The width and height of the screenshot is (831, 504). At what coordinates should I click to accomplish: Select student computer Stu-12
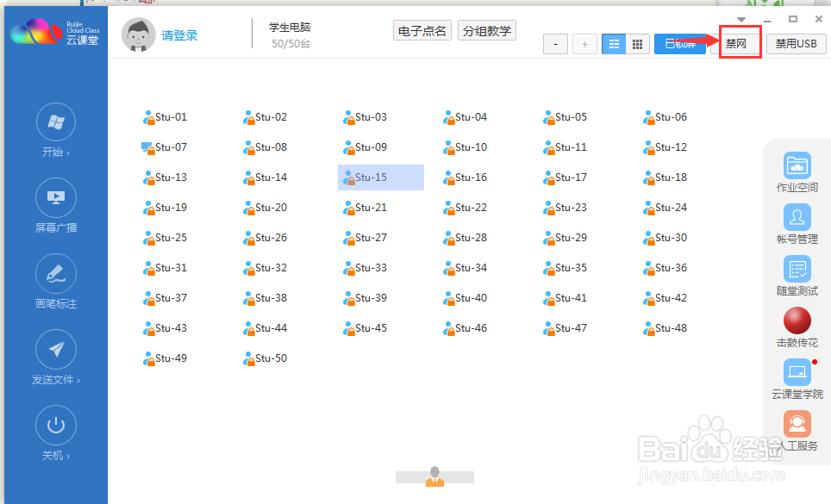point(665,147)
